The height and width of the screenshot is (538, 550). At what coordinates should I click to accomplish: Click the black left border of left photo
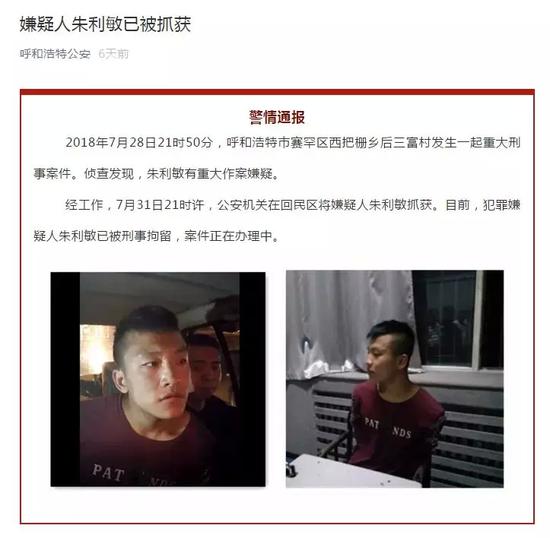[x=66, y=379]
